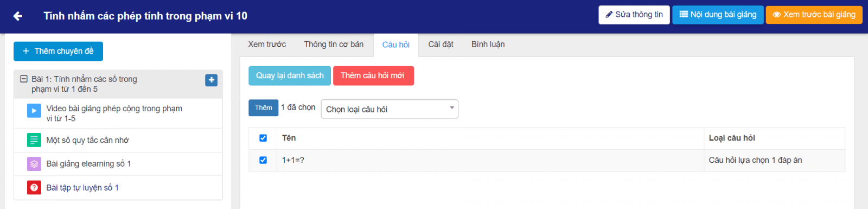This screenshot has height=209, width=868.
Task: Click the green document icon for Một số quy tắc
Action: point(34,140)
